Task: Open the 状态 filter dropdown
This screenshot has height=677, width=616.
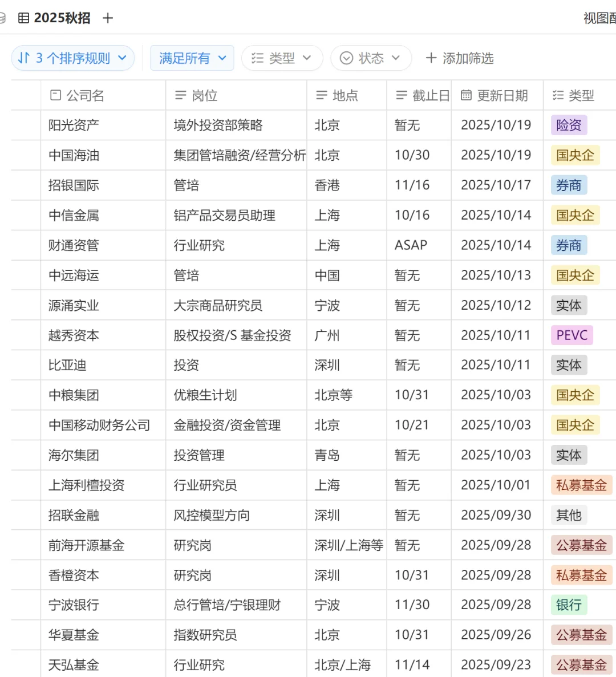Action: pyautogui.click(x=371, y=58)
